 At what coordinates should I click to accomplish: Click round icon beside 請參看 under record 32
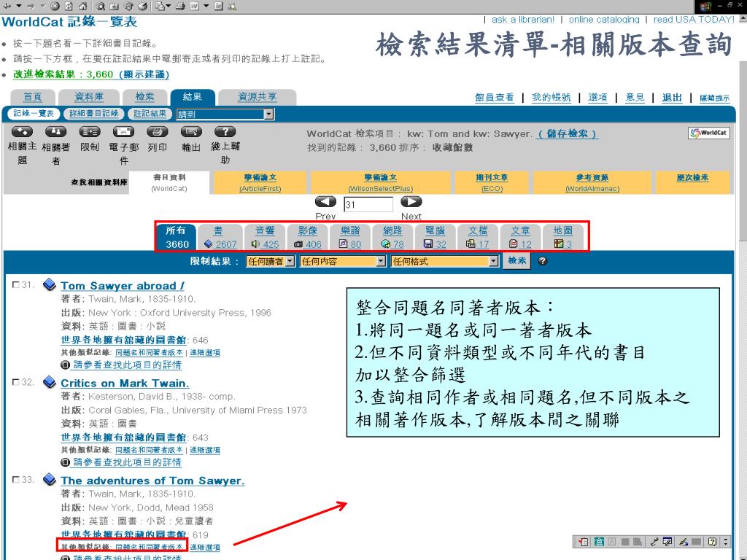65,462
